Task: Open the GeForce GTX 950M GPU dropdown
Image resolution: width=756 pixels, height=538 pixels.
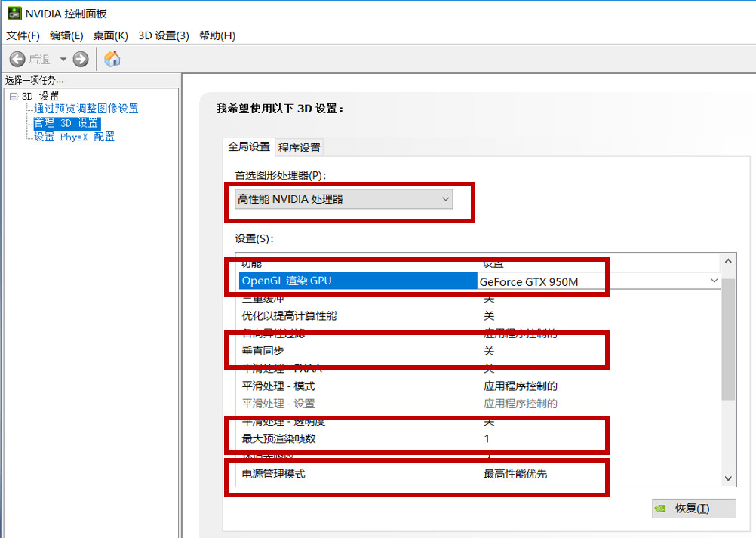Action: (714, 280)
